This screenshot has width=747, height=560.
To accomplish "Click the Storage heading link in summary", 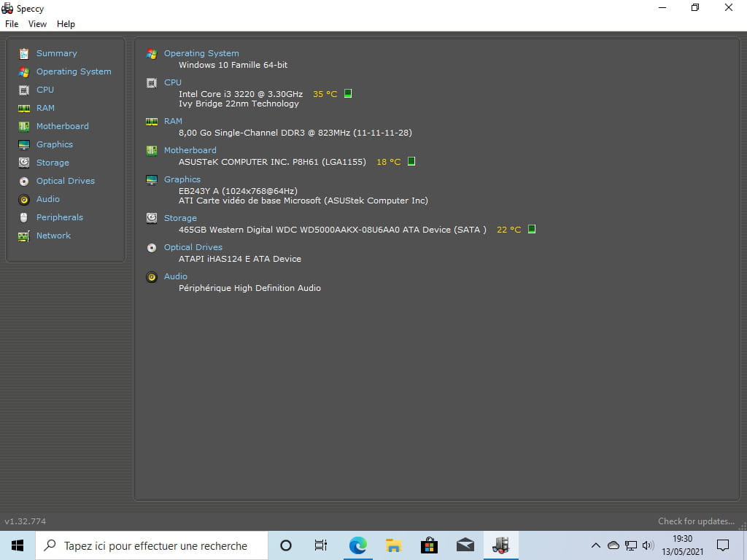I will (180, 218).
